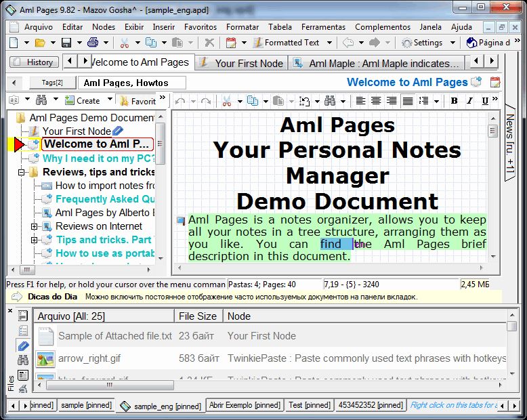The image size is (527, 420).
Task: Cut with editor toolbar scissors icon
Action: pos(227,101)
